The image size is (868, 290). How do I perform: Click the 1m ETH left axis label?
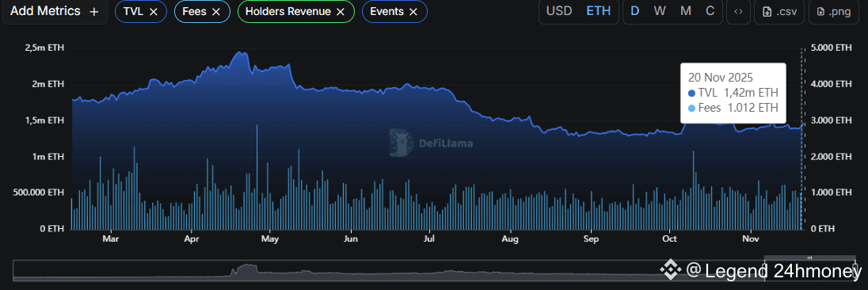50,157
